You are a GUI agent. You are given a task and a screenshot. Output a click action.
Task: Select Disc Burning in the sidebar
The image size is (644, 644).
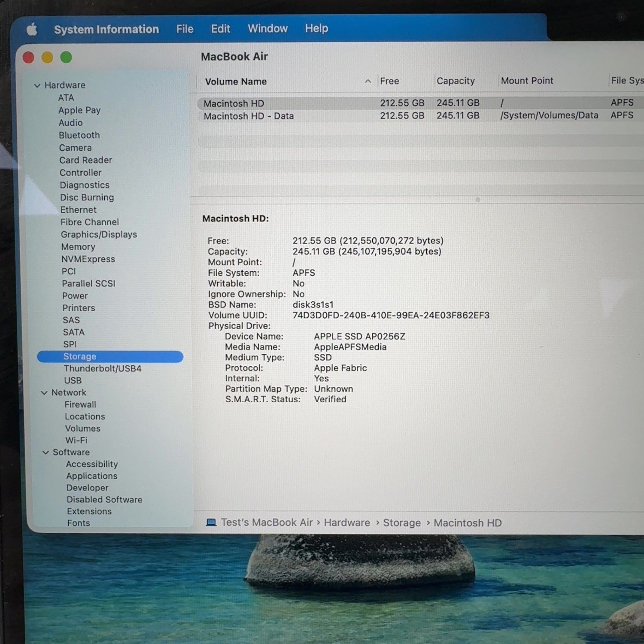click(87, 197)
